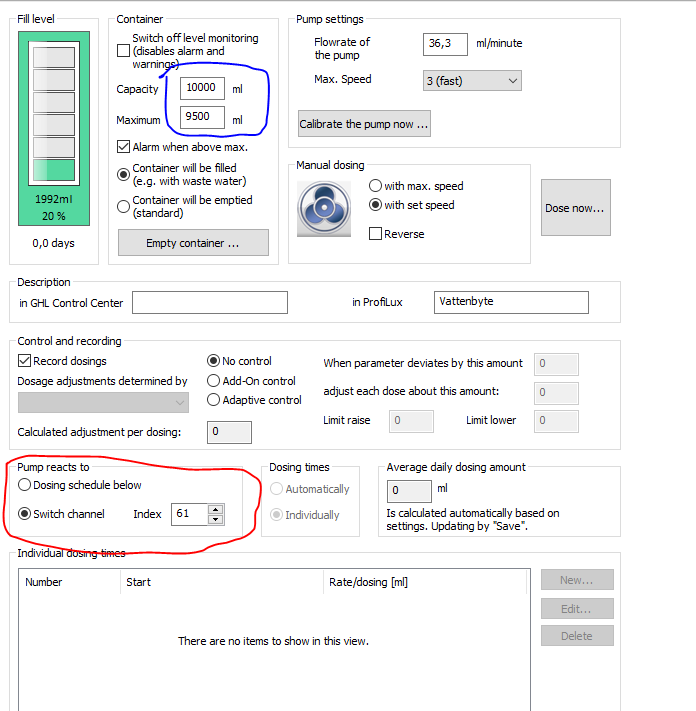Viewport: 696px width, 711px height.
Task: Select Switch channel option
Action: [x=24, y=514]
